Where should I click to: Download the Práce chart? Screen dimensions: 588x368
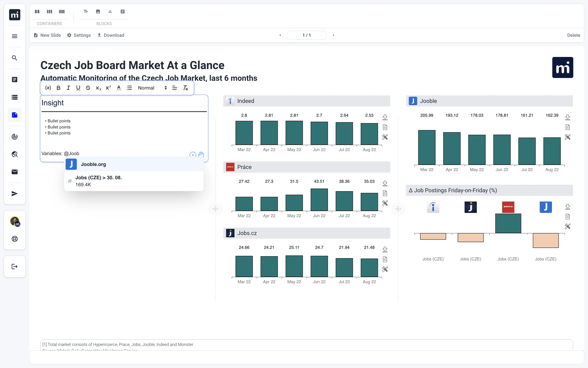(385, 183)
